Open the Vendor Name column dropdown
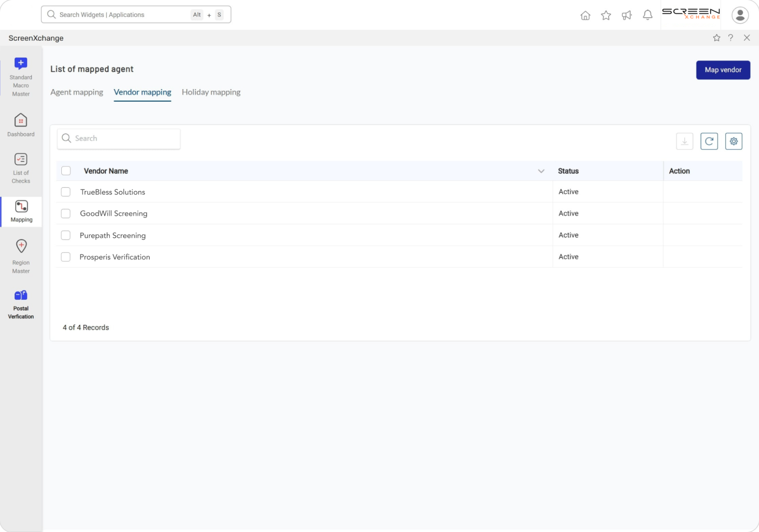Image resolution: width=759 pixels, height=532 pixels. pyautogui.click(x=541, y=171)
